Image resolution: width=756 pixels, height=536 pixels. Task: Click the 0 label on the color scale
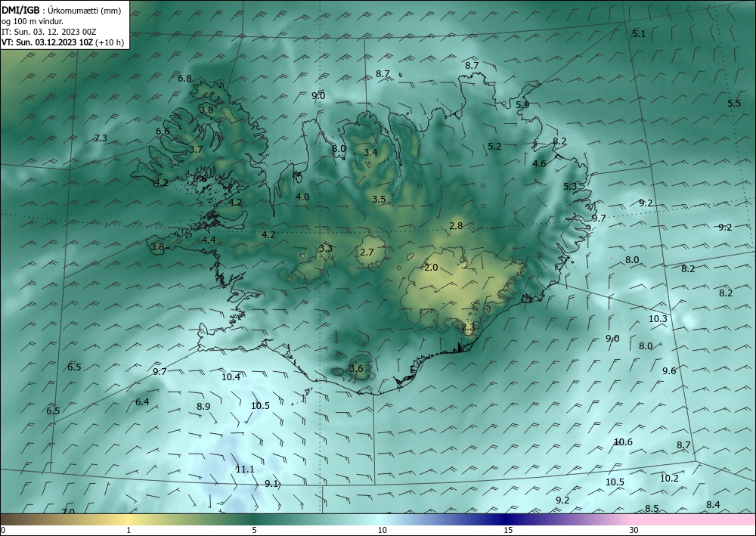click(x=3, y=531)
